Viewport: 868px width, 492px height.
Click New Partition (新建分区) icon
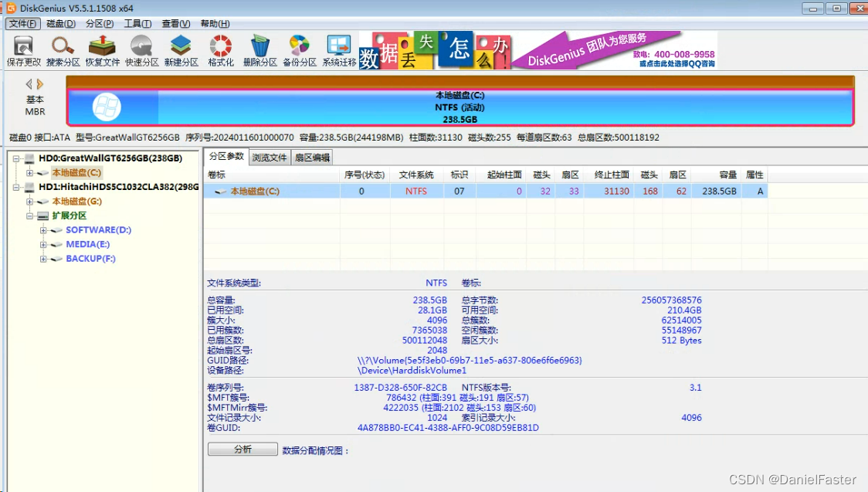pyautogui.click(x=181, y=51)
